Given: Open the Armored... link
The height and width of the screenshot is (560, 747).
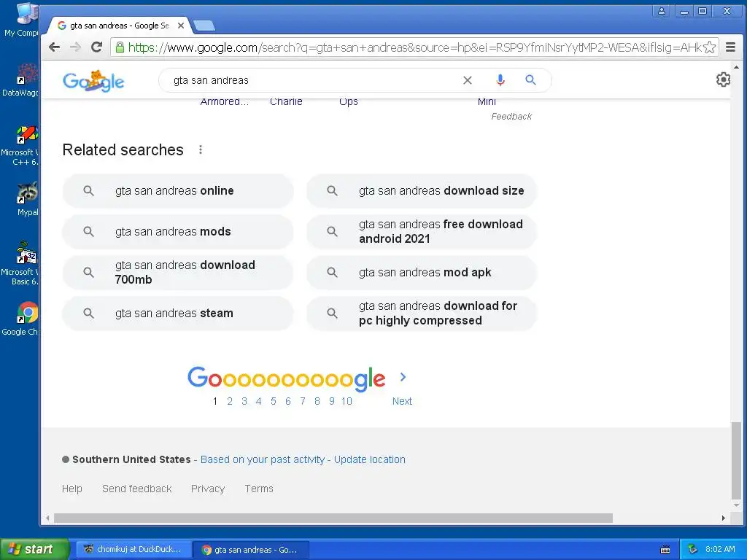Looking at the screenshot, I should pyautogui.click(x=225, y=102).
